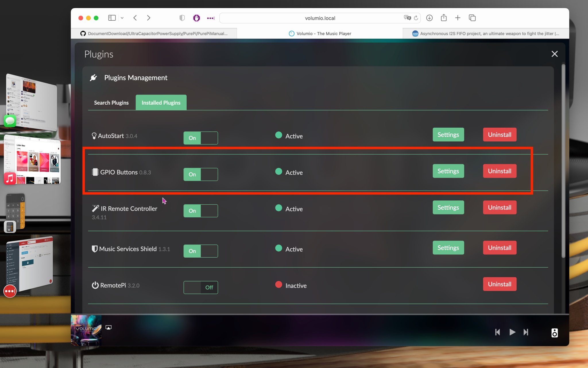Switch to Volumio - The Music Player tab
Image resolution: width=588 pixels, height=368 pixels.
[320, 33]
